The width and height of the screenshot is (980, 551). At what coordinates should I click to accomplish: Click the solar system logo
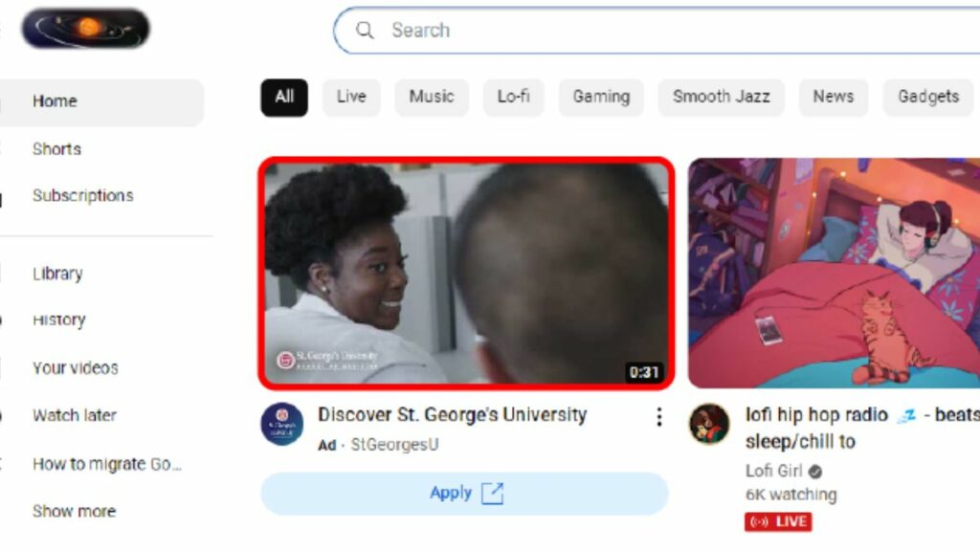86,29
